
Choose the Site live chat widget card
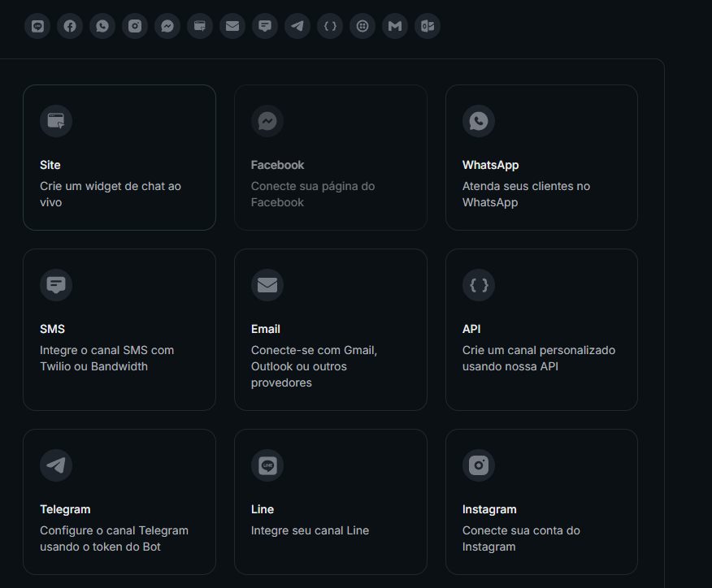[x=119, y=158]
